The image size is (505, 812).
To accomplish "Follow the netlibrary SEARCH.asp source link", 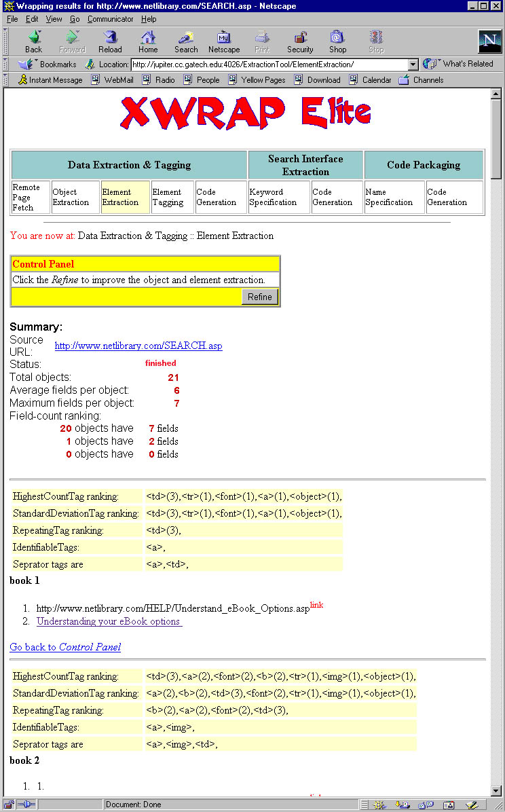I will tap(138, 346).
